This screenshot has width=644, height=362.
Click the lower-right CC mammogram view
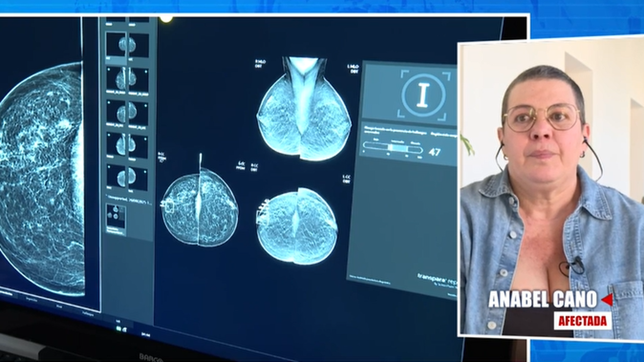(297, 227)
